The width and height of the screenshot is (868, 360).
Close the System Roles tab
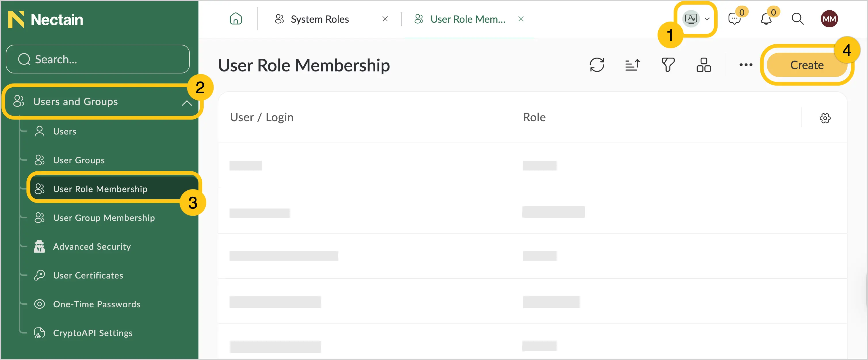click(x=385, y=19)
